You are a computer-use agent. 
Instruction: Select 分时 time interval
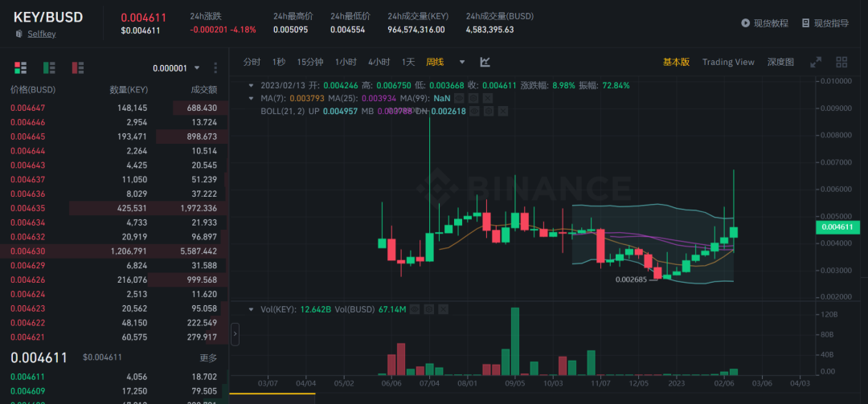[252, 62]
